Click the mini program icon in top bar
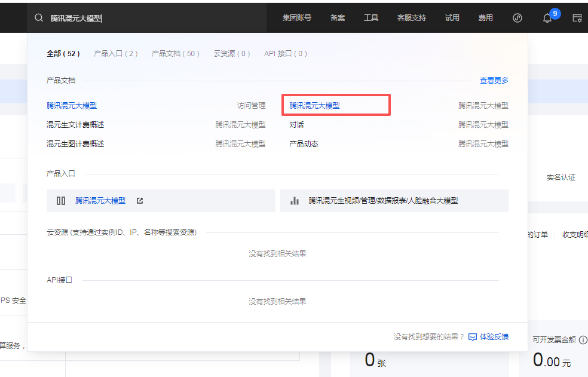 click(517, 18)
